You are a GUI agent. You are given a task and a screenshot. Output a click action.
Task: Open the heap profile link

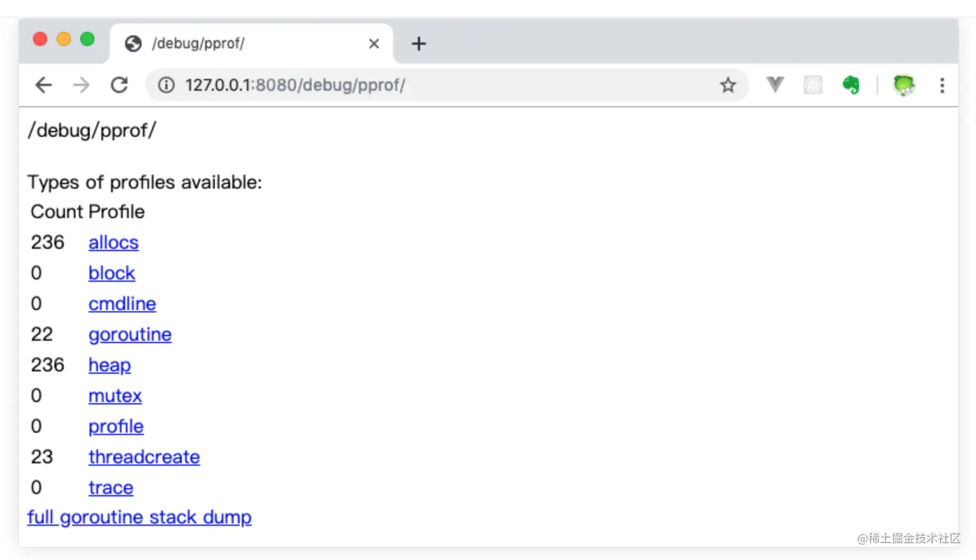click(x=110, y=365)
